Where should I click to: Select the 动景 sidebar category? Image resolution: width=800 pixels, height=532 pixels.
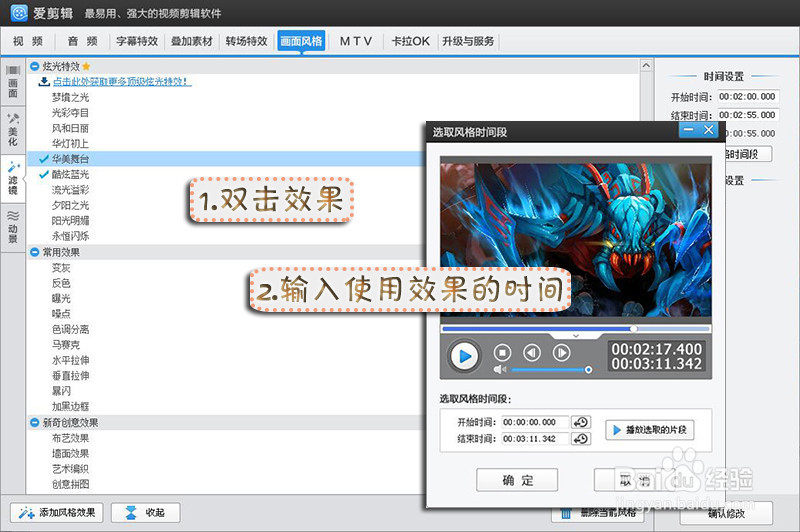13,227
